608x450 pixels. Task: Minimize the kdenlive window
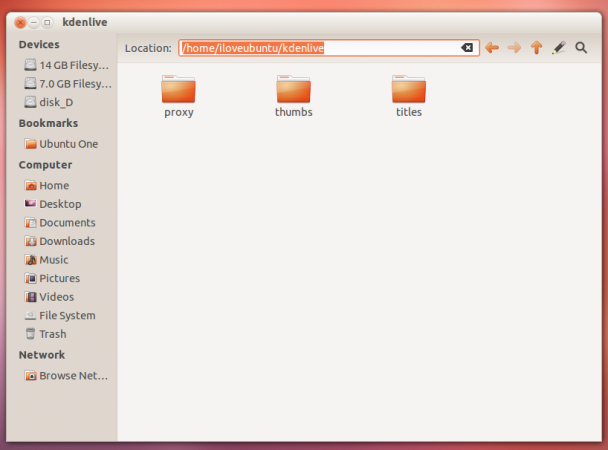34,22
